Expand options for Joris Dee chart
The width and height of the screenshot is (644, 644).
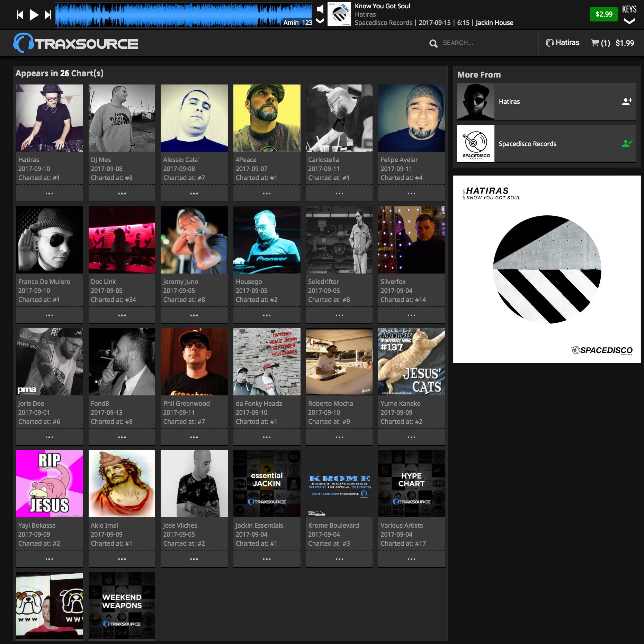(50, 437)
